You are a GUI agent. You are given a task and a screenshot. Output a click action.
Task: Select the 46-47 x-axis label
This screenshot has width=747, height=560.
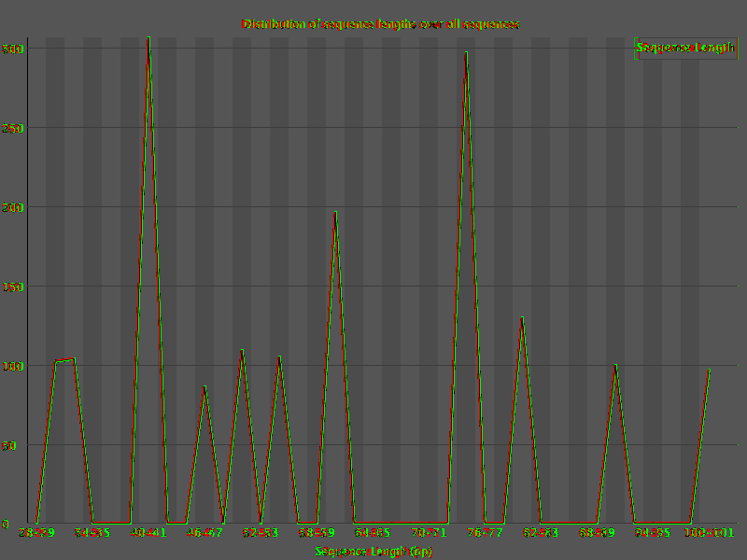(x=204, y=532)
